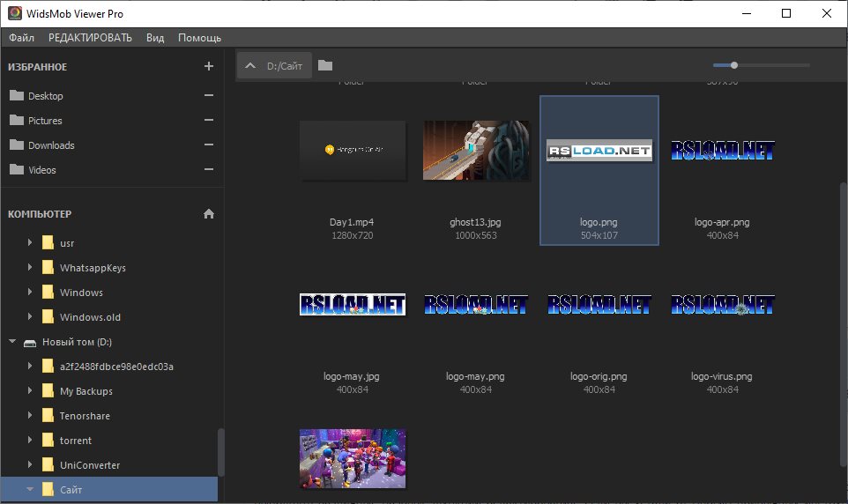The width and height of the screenshot is (848, 504).
Task: Collapse the Новый том (D:) drive
Action: 12,341
